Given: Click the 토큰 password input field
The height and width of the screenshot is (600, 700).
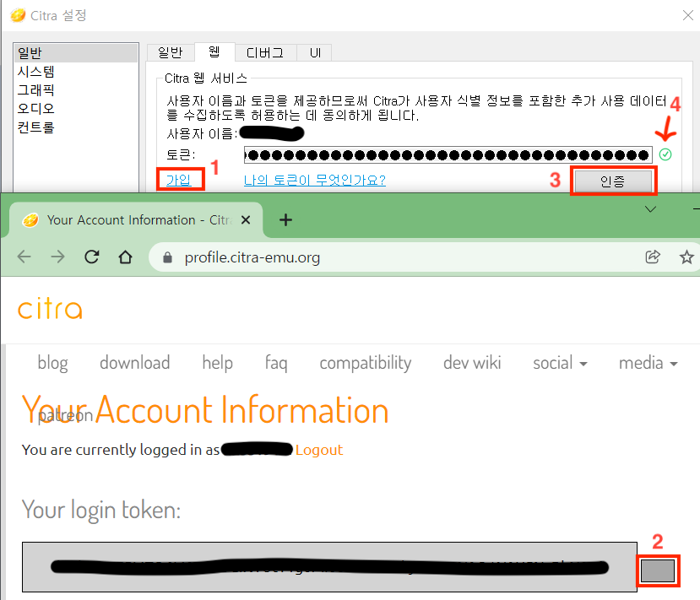Looking at the screenshot, I should [x=448, y=154].
